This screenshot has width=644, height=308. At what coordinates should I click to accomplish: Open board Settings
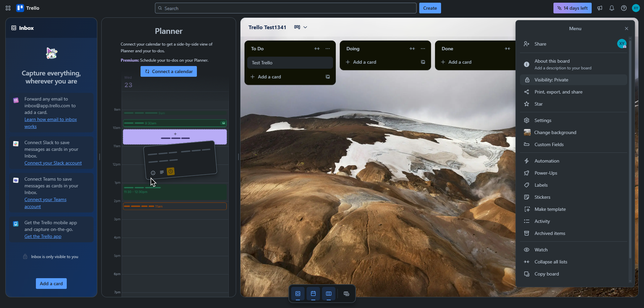coord(574,120)
